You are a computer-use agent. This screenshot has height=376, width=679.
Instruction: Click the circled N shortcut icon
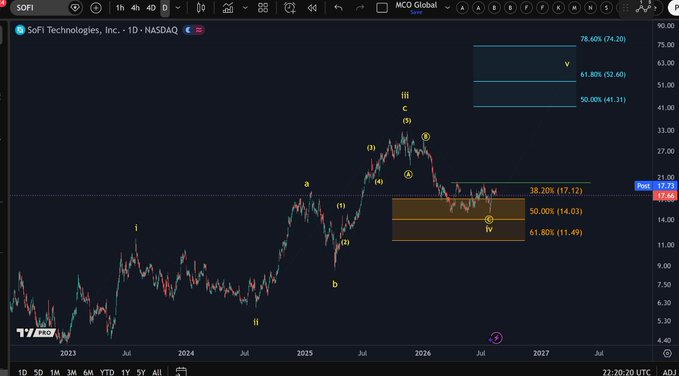[591, 8]
